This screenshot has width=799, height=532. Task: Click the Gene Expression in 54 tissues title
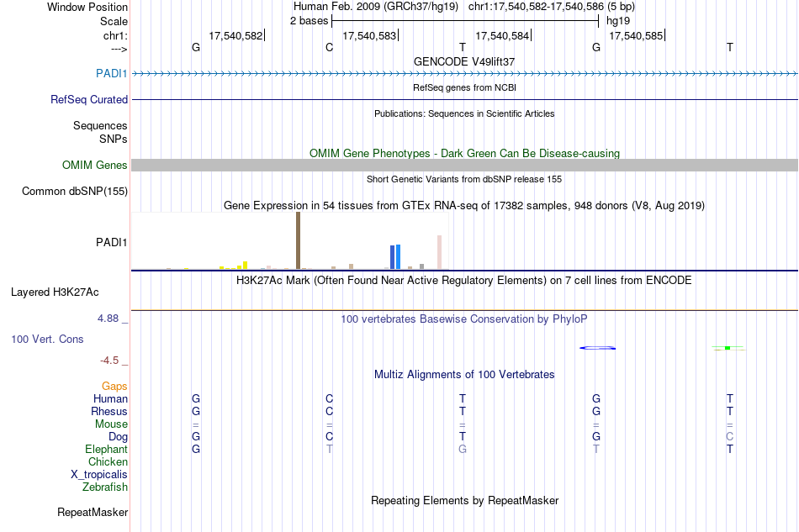(x=464, y=206)
